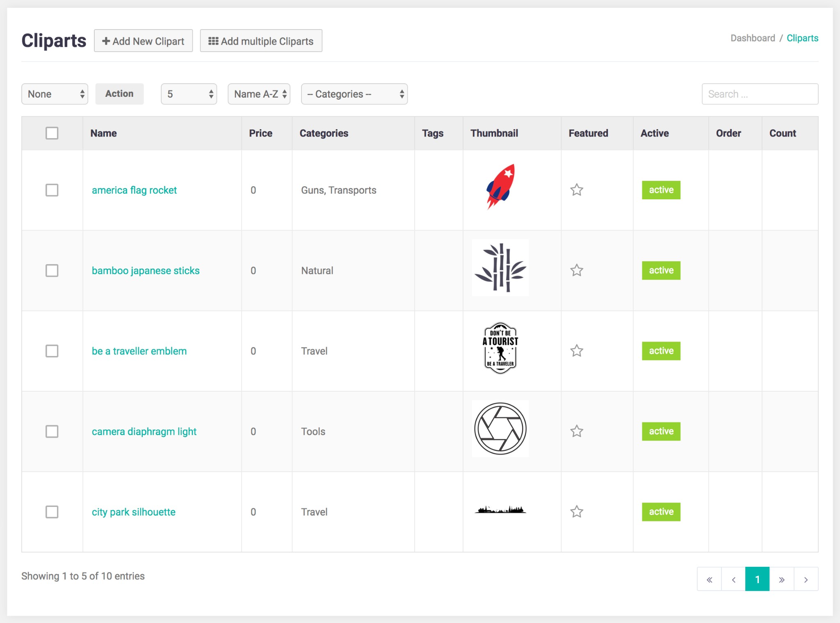
Task: Click into the Search input field
Action: 760,94
